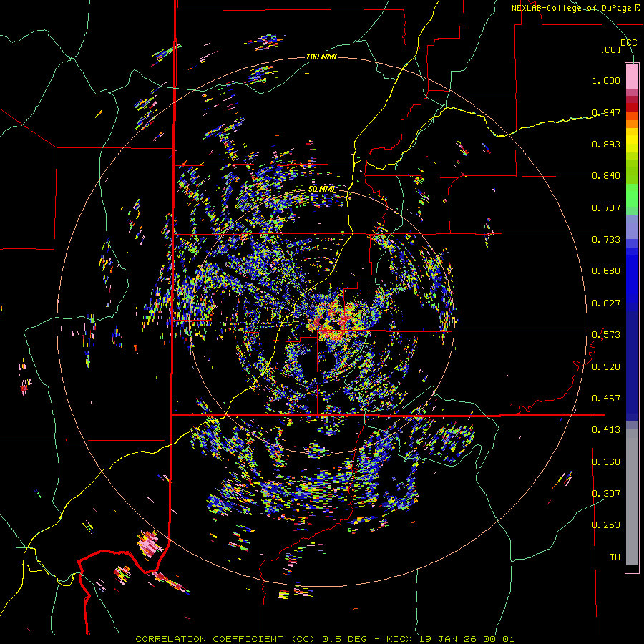
Task: Select the 0.467 legend value
Action: pos(606,399)
